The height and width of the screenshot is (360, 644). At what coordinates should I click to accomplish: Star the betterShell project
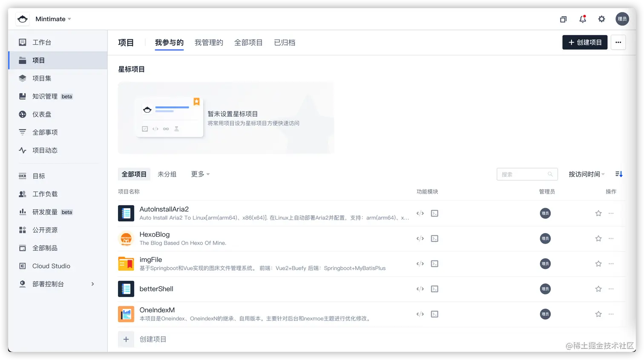click(598, 289)
